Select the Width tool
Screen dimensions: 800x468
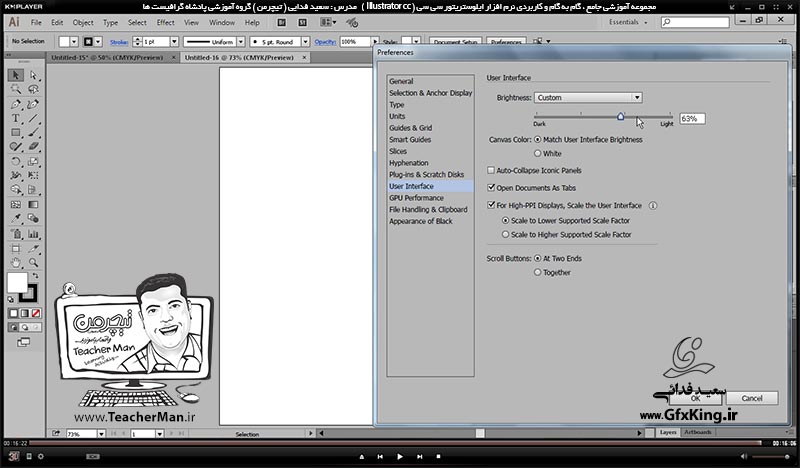click(x=16, y=176)
